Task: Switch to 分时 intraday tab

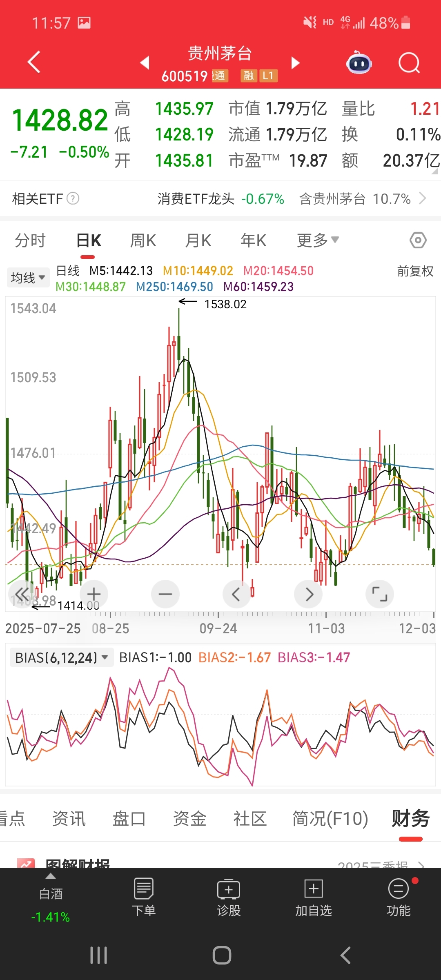Action: (30, 240)
